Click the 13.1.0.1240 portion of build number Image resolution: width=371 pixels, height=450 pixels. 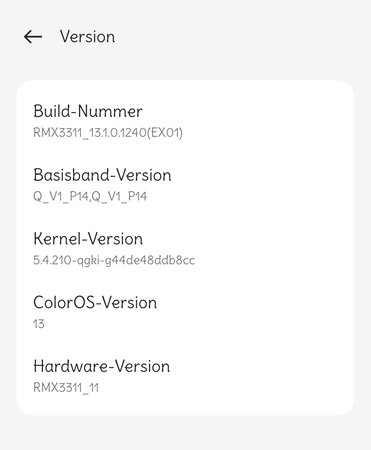click(x=118, y=133)
